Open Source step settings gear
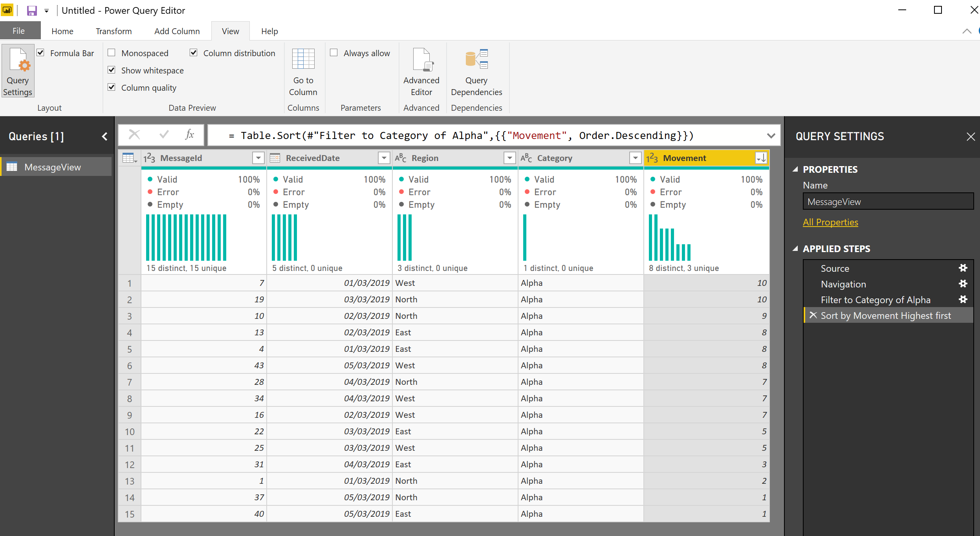The image size is (980, 536). pos(963,268)
